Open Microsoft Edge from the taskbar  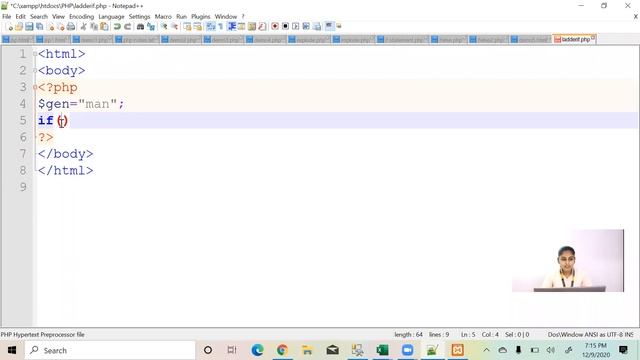tap(257, 350)
